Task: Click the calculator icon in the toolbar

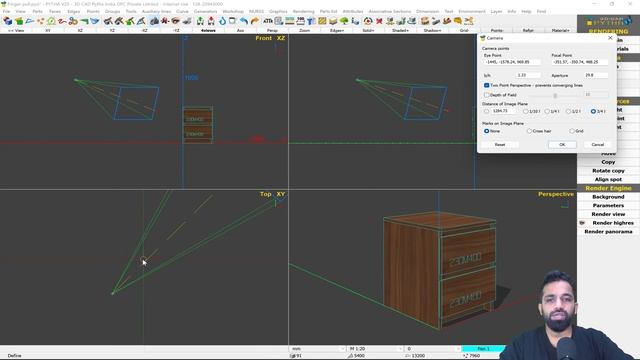Action: pyautogui.click(x=279, y=21)
